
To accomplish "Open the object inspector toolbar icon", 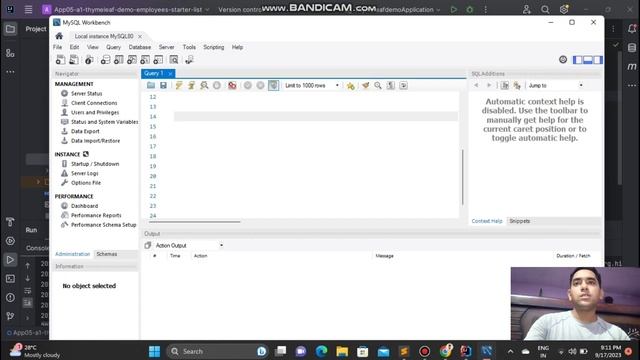I will point(89,60).
